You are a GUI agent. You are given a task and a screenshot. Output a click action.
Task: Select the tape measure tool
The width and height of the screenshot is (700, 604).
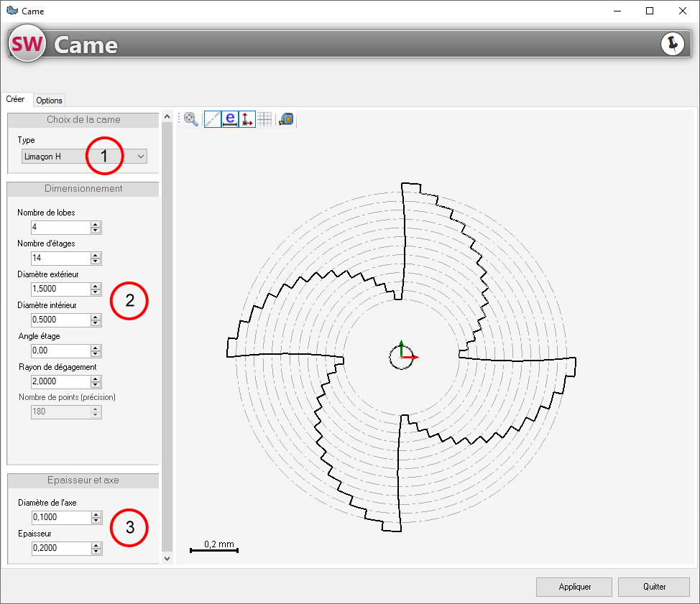(286, 119)
